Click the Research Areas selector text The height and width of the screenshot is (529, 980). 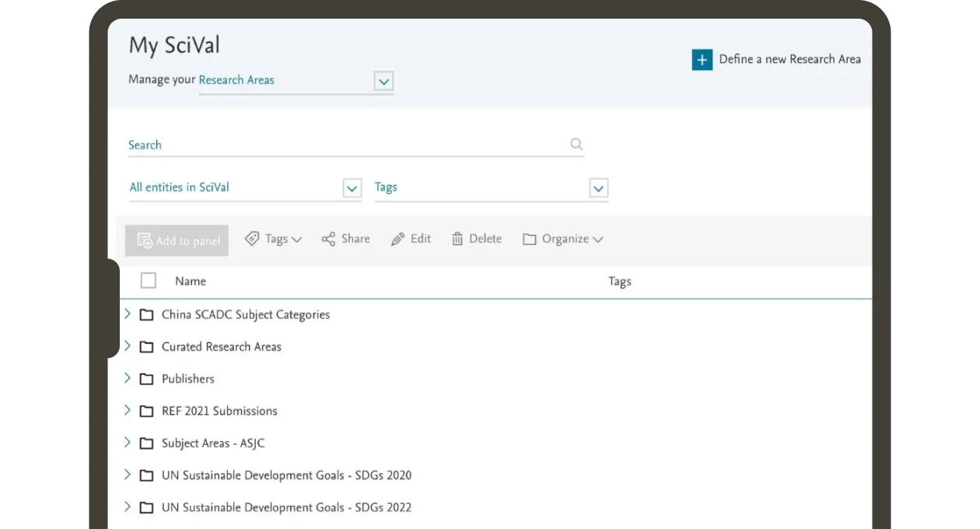coord(236,79)
